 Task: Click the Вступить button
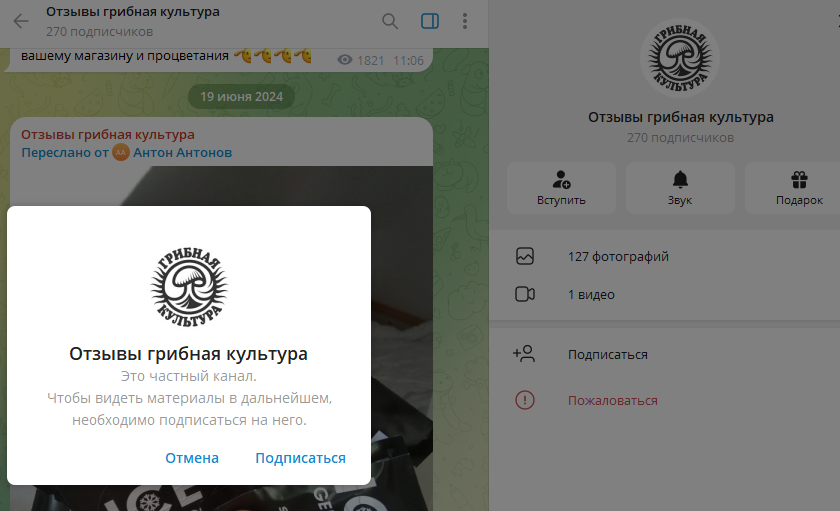point(561,188)
